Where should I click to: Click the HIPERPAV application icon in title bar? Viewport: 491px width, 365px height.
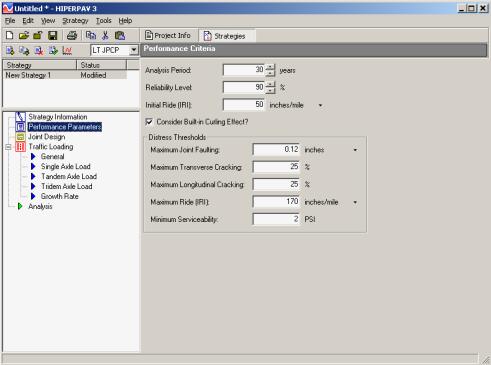pos(7,8)
